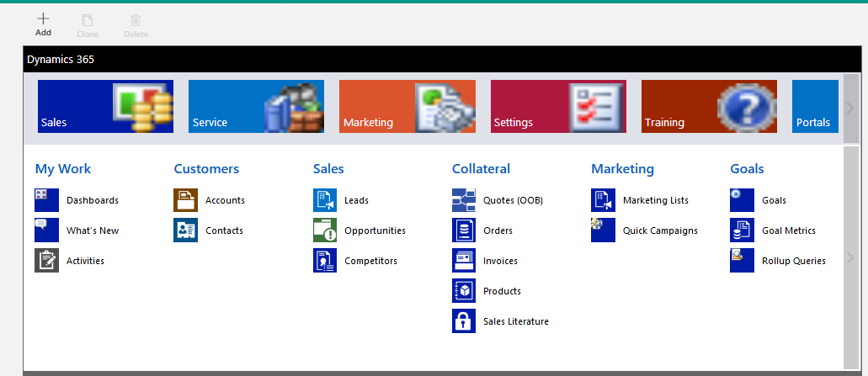This screenshot has height=376, width=868.
Task: Click the Add toolbar button
Action: [43, 25]
